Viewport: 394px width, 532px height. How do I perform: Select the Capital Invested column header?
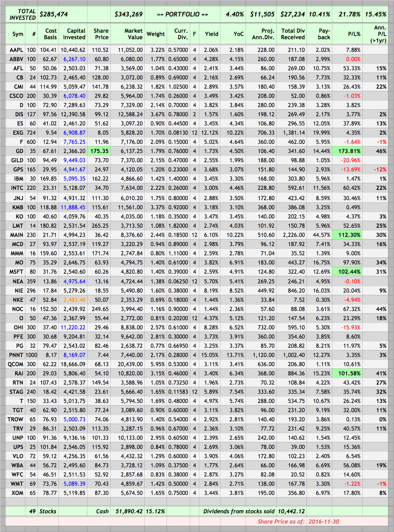click(73, 34)
